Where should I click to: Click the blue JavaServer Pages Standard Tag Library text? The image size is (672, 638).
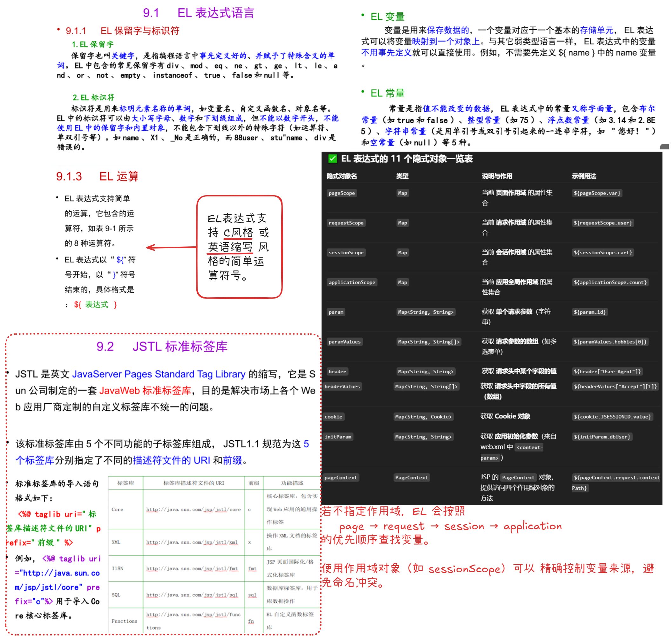point(159,375)
